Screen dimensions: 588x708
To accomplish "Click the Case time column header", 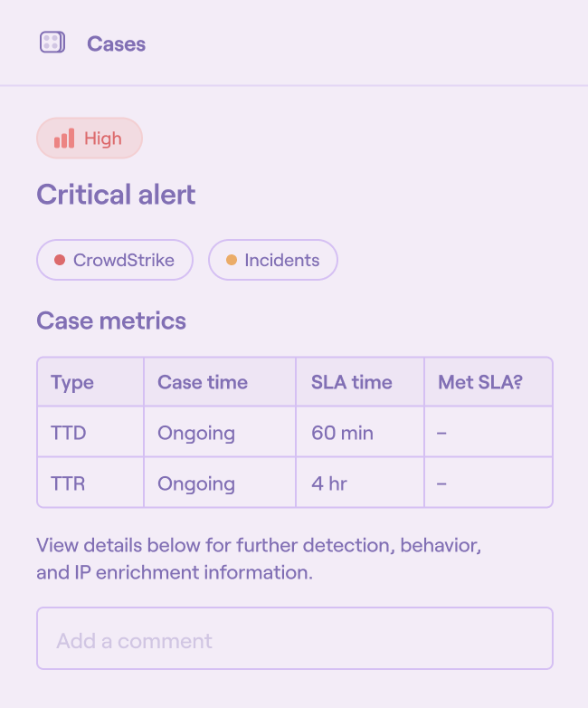I will [x=203, y=382].
